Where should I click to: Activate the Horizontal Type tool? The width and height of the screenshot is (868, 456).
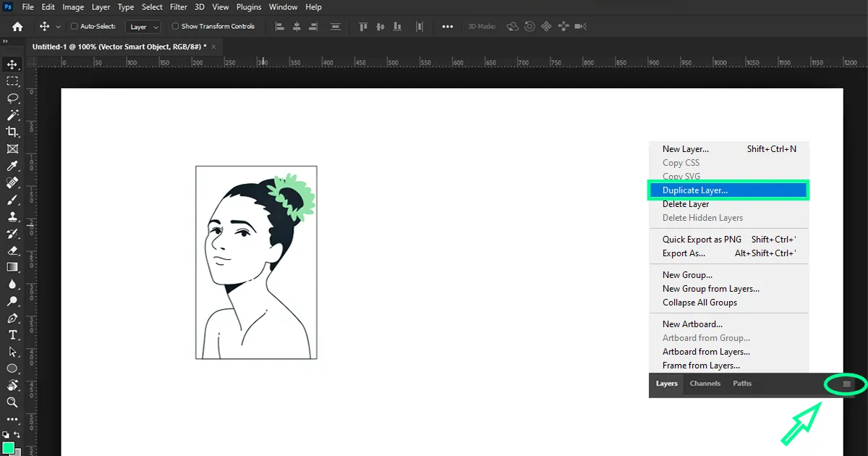(x=12, y=335)
